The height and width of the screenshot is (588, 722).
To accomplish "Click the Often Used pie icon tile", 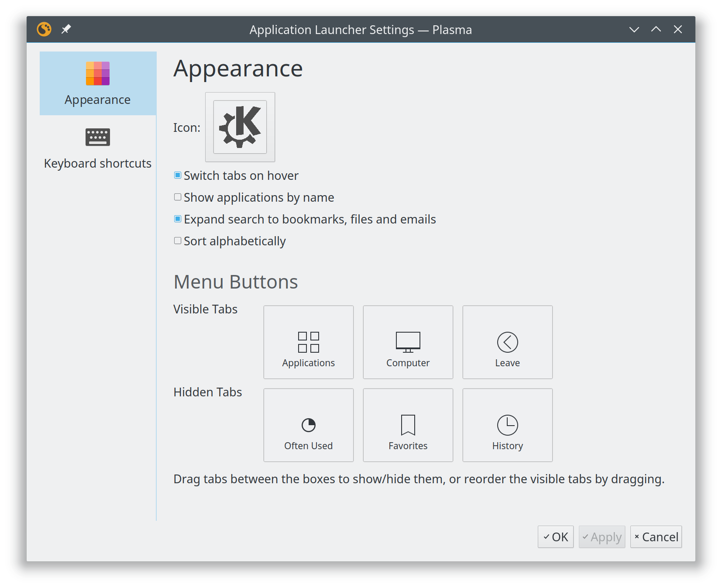I will (308, 424).
